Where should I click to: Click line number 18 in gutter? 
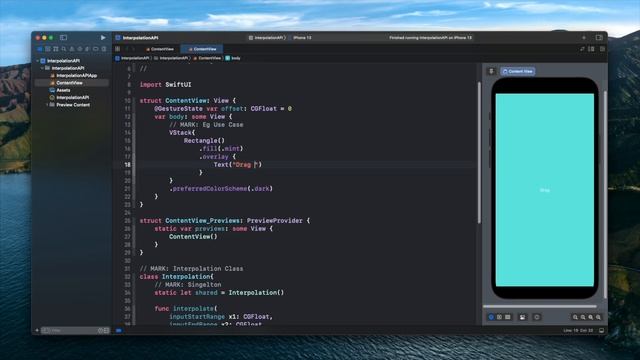pos(127,164)
